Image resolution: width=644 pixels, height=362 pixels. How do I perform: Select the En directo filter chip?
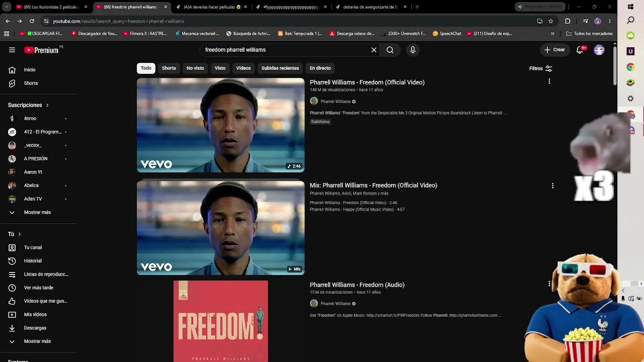pyautogui.click(x=320, y=68)
